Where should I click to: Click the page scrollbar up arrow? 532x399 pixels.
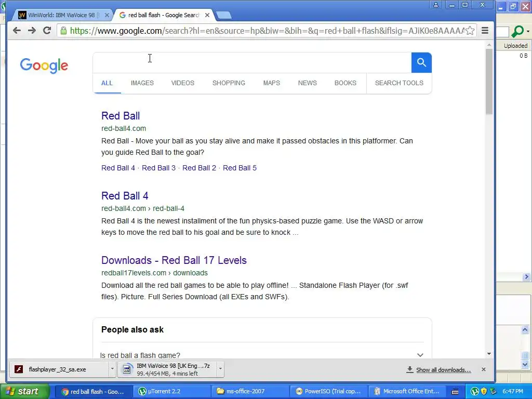pos(489,45)
